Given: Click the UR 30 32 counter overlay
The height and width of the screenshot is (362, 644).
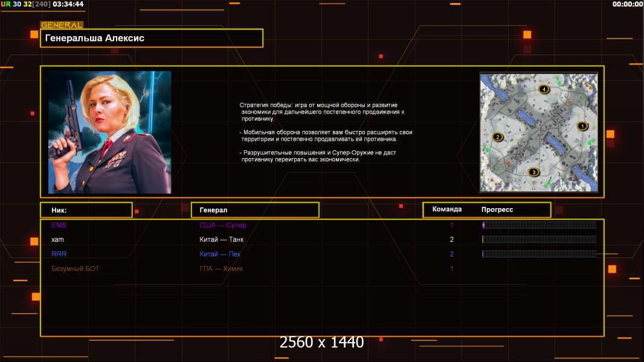Looking at the screenshot, I should 25,4.
